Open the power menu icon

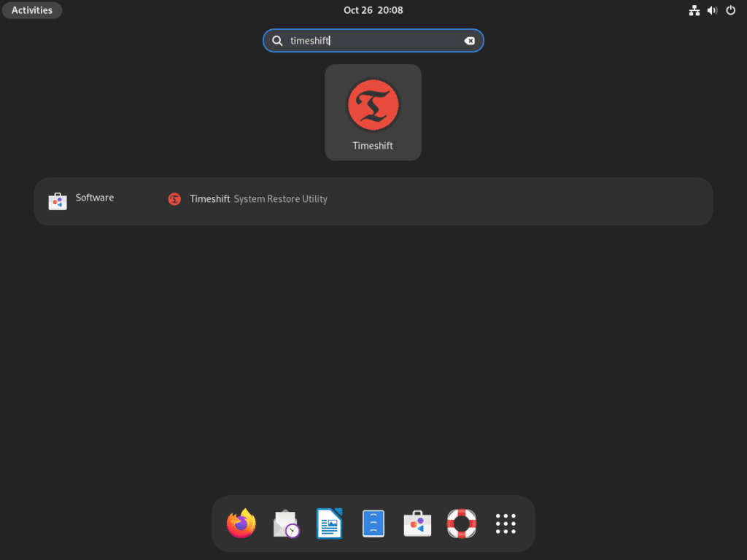click(x=730, y=10)
